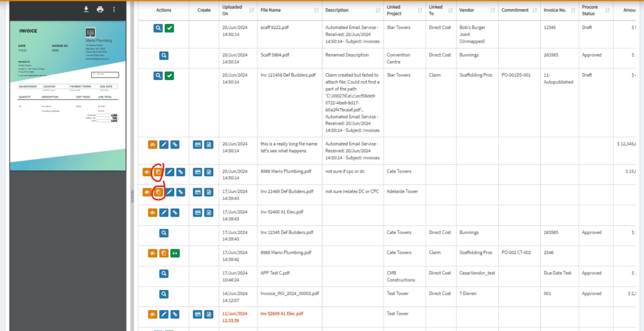The width and height of the screenshot is (644, 331).
Task: Download the invoice PDF from preview toolbar
Action: [x=86, y=9]
